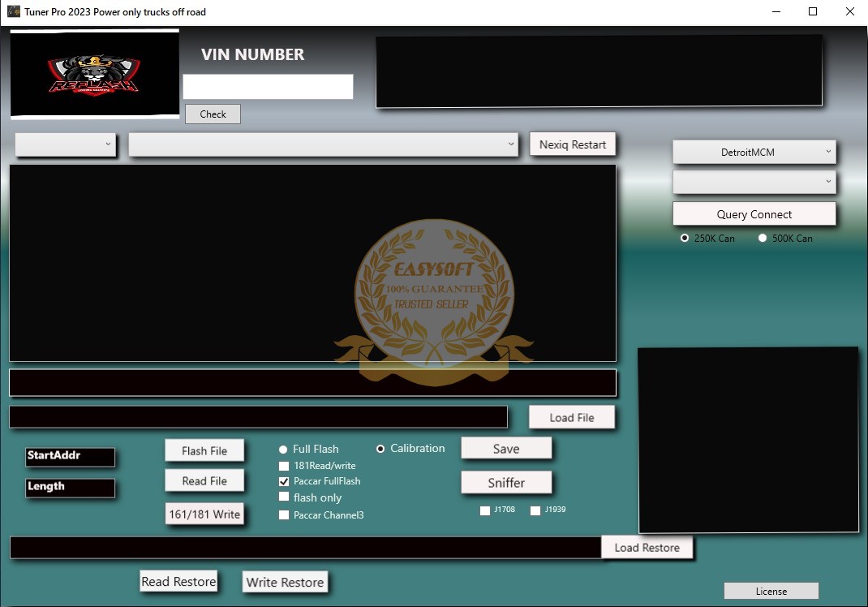868x607 pixels.
Task: Click the Sniffer button
Action: [x=506, y=482]
